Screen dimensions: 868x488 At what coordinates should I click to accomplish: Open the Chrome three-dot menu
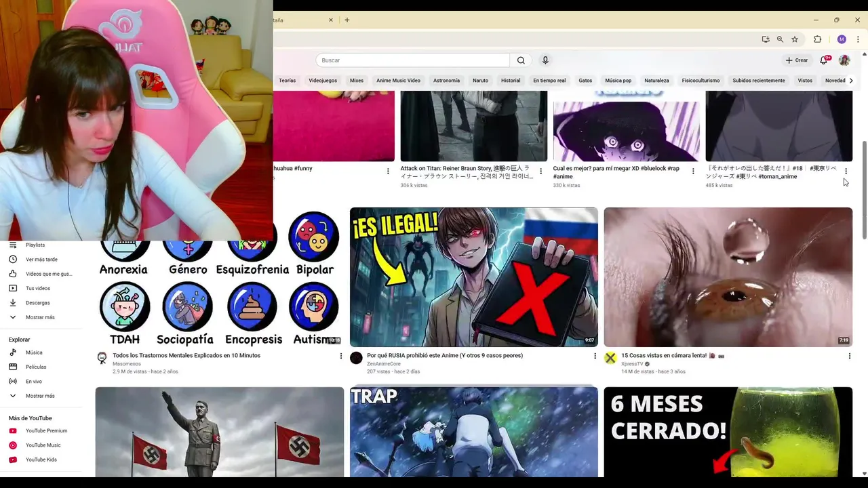pos(858,39)
